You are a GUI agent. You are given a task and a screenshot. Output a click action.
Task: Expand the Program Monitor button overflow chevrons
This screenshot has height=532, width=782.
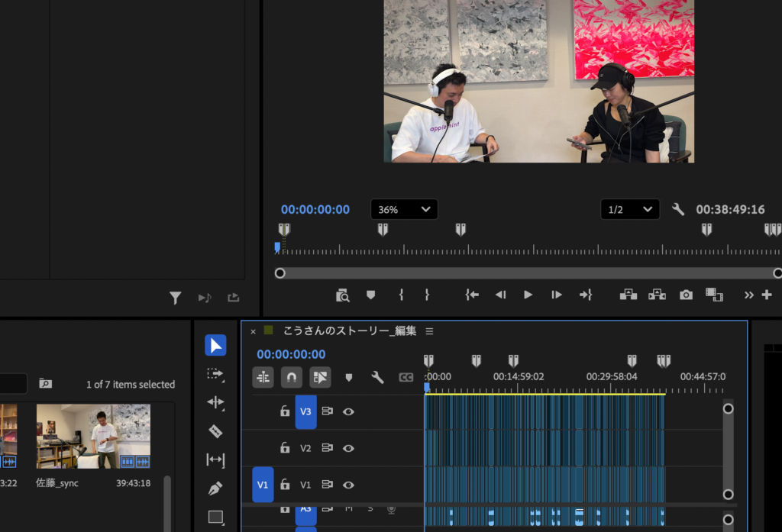(748, 295)
